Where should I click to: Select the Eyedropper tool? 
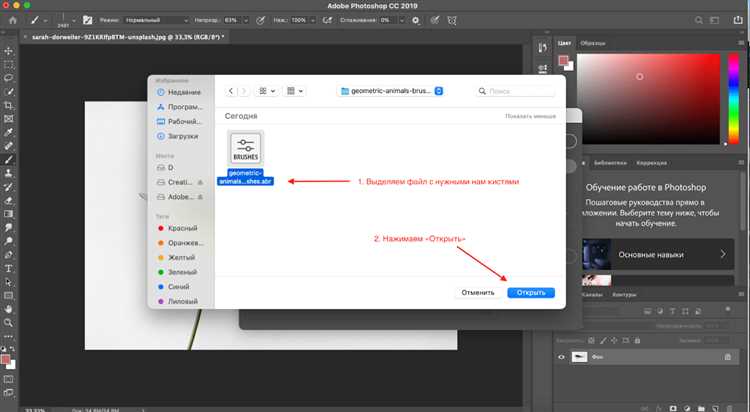pyautogui.click(x=8, y=133)
